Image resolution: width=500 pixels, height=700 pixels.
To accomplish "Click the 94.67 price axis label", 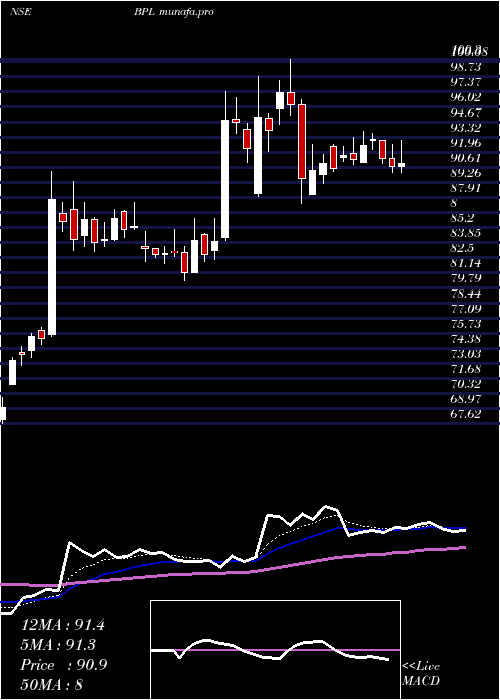I will point(466,112).
